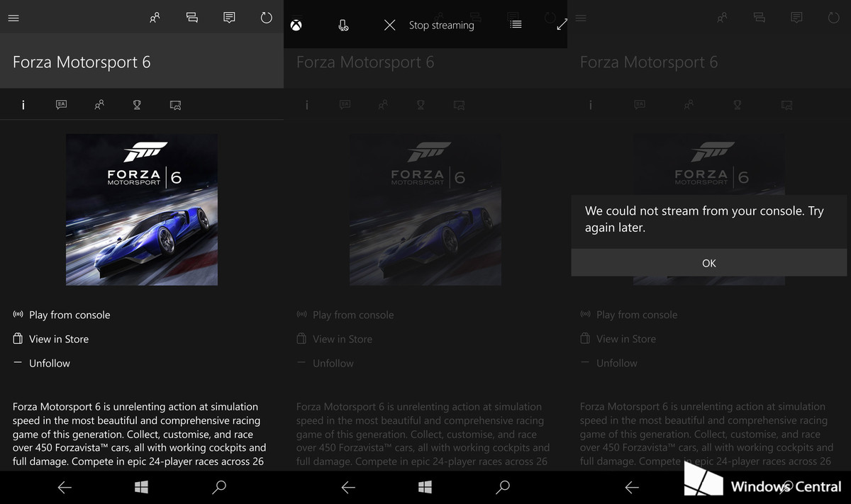Switch to the achievements trophy tab on the bright screen
Image resolution: width=851 pixels, height=504 pixels.
(137, 105)
